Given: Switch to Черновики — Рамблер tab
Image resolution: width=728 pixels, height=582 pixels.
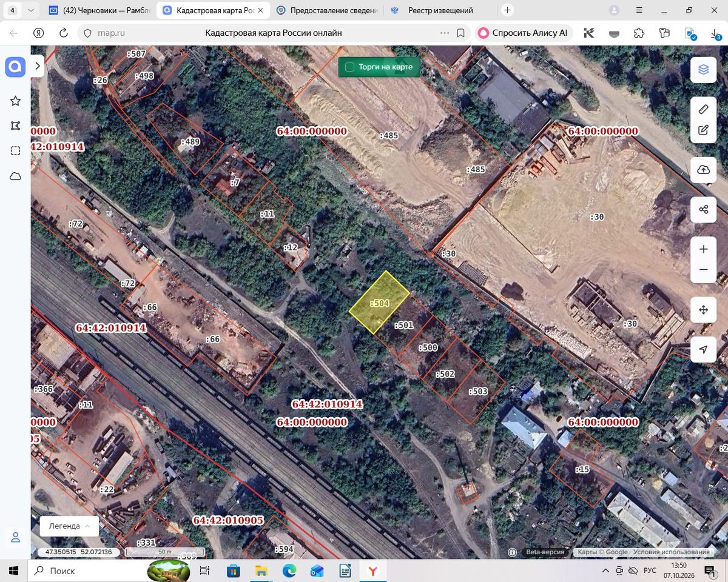Looking at the screenshot, I should pyautogui.click(x=98, y=10).
